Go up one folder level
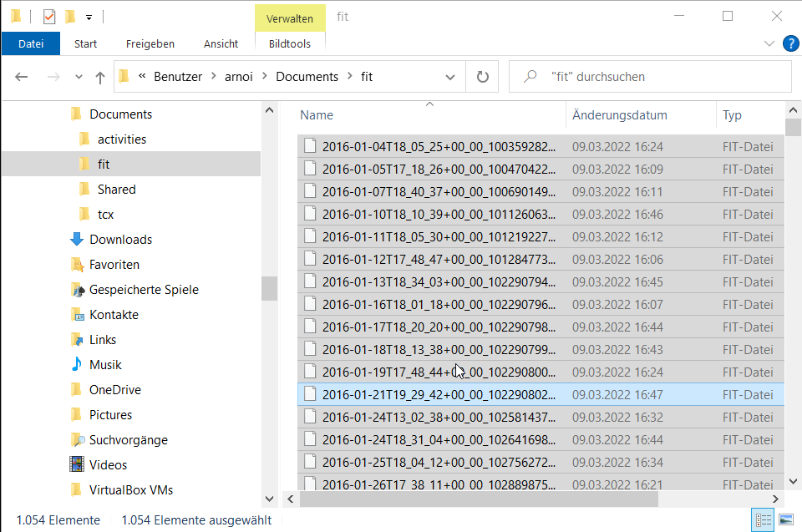 click(x=100, y=77)
